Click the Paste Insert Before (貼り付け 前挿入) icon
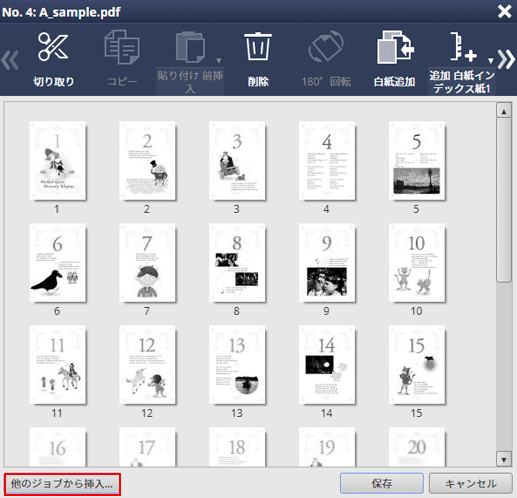The width and height of the screenshot is (517, 498). [190, 47]
